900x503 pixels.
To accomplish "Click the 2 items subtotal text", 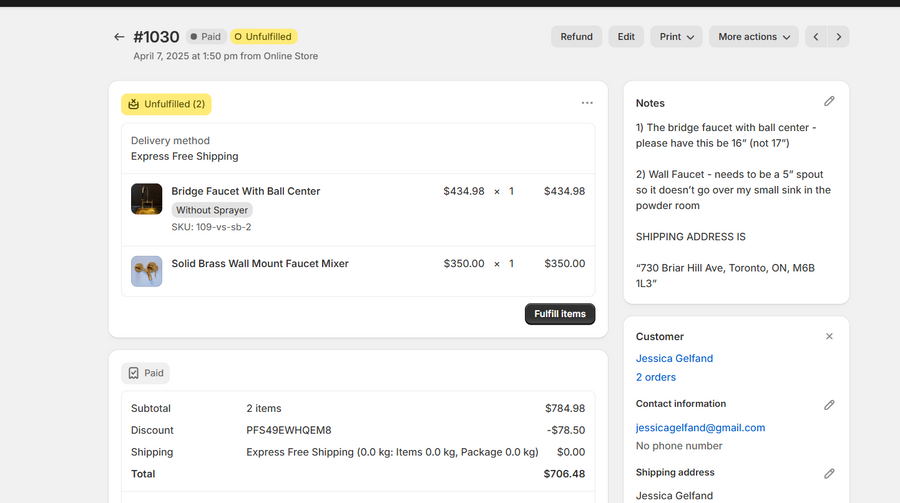I will [263, 408].
